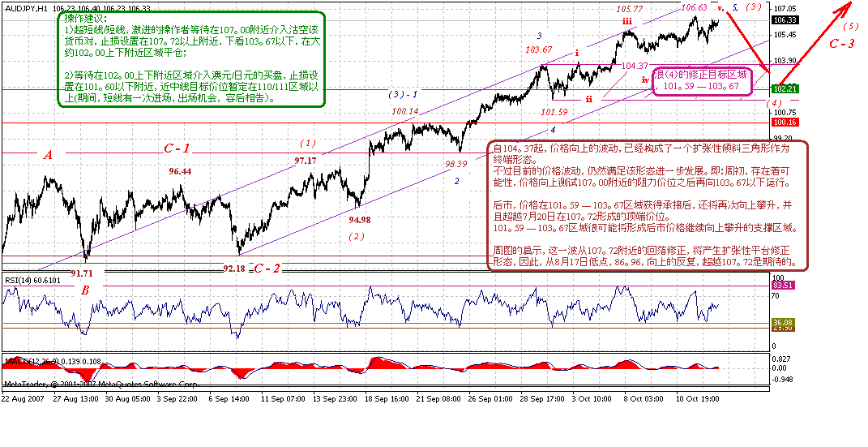Click the 97.17 price annotation
This screenshot has height=447, width=868.
(x=305, y=161)
